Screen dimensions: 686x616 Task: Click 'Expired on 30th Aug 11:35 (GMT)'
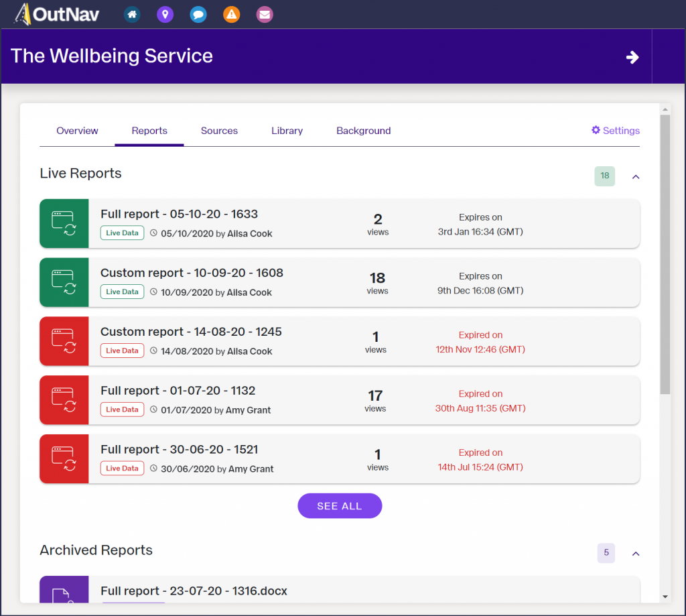tap(480, 401)
